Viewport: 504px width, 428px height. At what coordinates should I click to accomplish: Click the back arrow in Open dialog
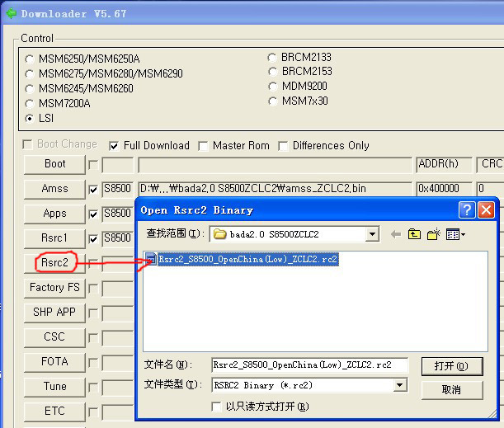pyautogui.click(x=396, y=234)
